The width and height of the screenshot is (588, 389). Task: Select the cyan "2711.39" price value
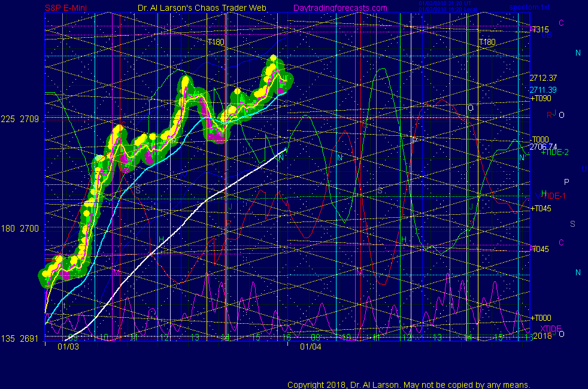(x=543, y=90)
